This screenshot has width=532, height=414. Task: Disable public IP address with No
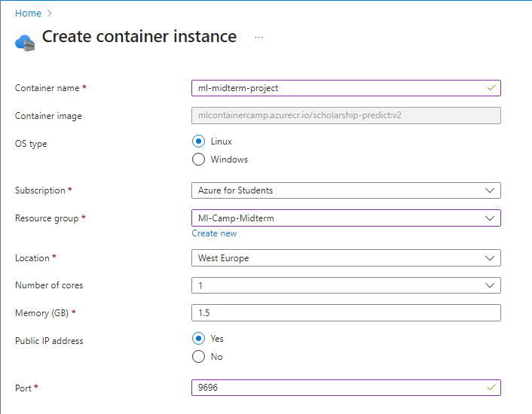(199, 357)
